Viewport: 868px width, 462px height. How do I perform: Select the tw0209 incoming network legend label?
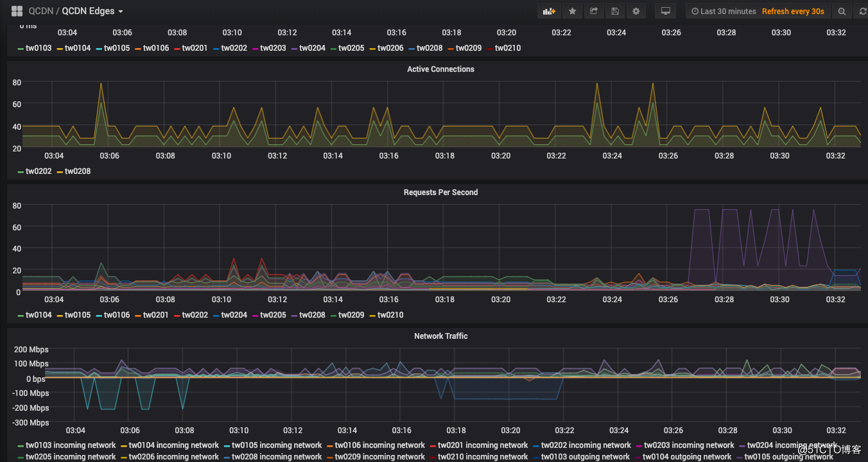click(380, 457)
